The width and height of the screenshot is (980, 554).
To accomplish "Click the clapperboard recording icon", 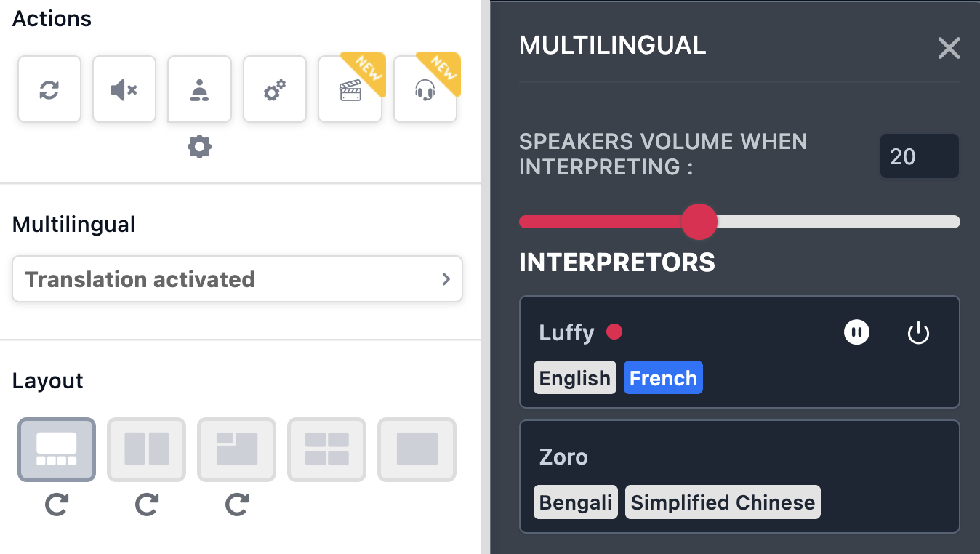I will click(x=350, y=89).
